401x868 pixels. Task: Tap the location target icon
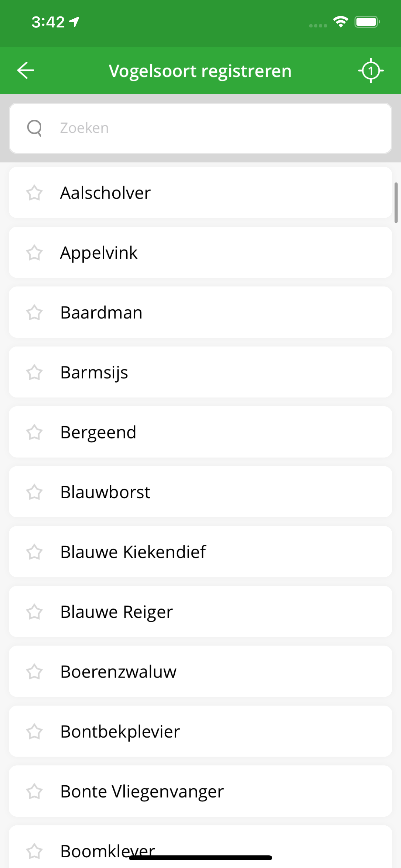click(371, 70)
